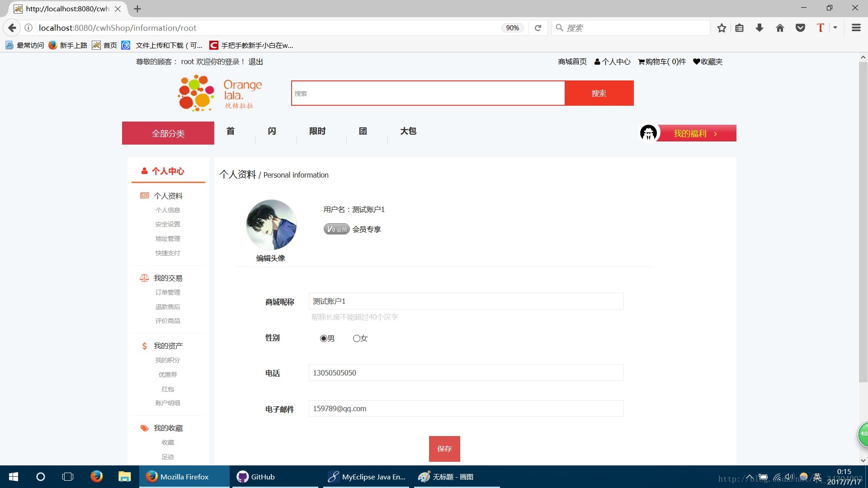Open the 全部分类 category menu
868x488 pixels.
(x=168, y=133)
